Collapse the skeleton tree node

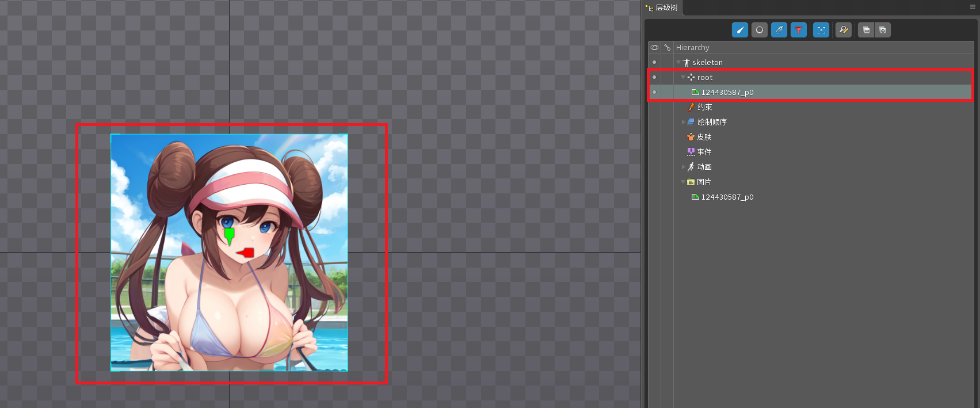(678, 62)
